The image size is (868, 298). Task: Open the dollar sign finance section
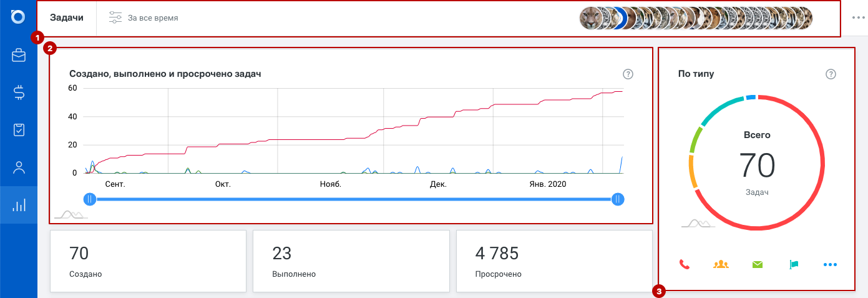coord(19,93)
